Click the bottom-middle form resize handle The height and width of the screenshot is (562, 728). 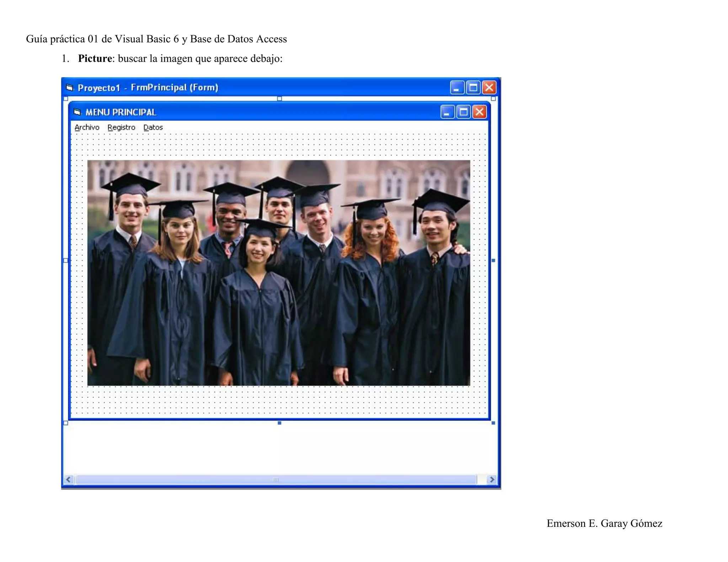(279, 423)
